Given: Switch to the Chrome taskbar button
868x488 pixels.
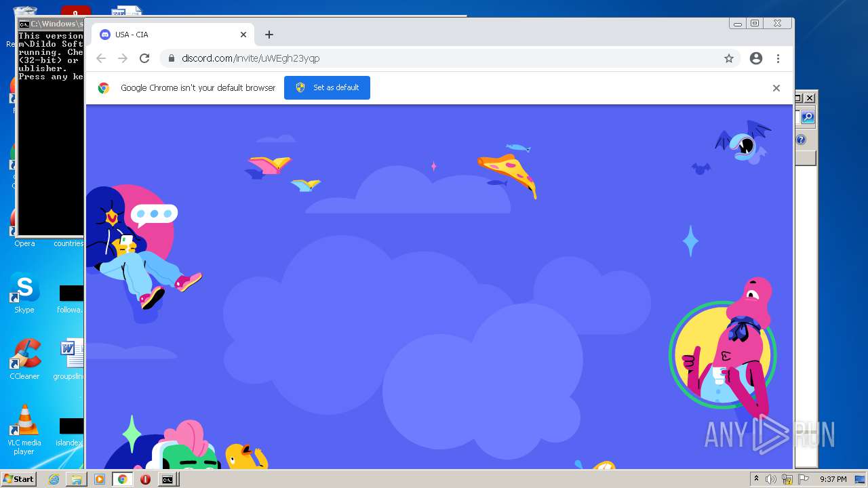Looking at the screenshot, I should tap(122, 479).
